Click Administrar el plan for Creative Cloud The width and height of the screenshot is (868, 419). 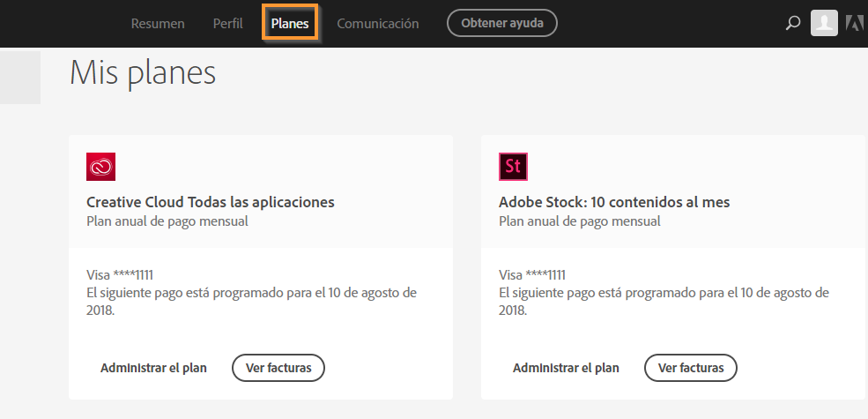153,368
